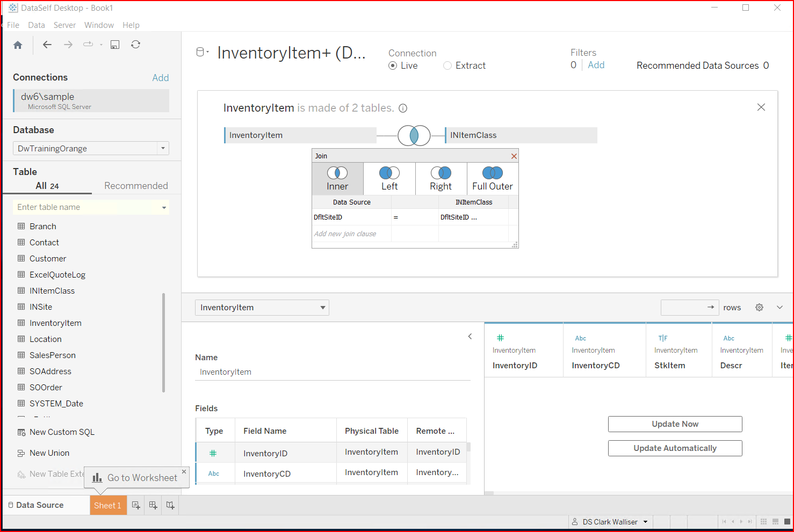The height and width of the screenshot is (532, 794).
Task: Click the Back navigation arrow icon
Action: [x=47, y=45]
